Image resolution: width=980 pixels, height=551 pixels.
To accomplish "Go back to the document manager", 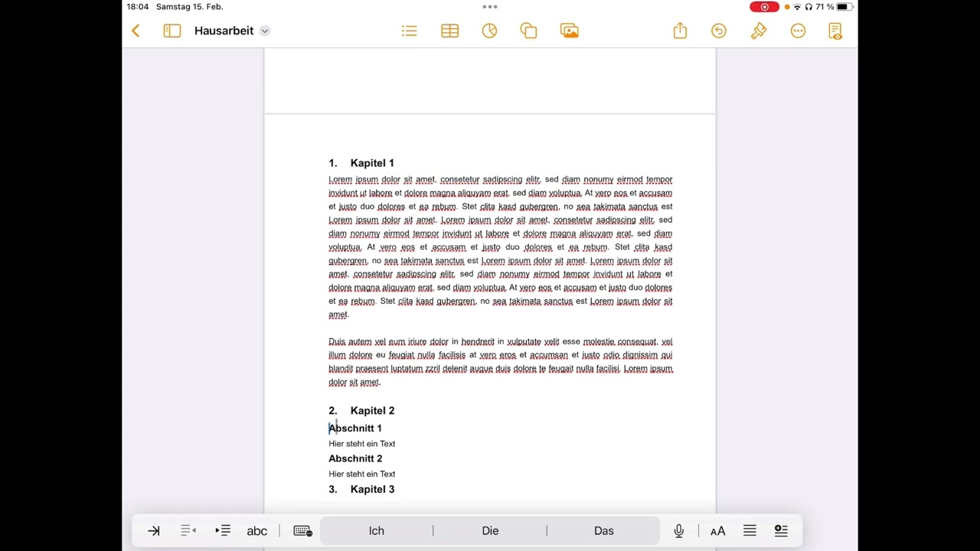I will pos(136,31).
